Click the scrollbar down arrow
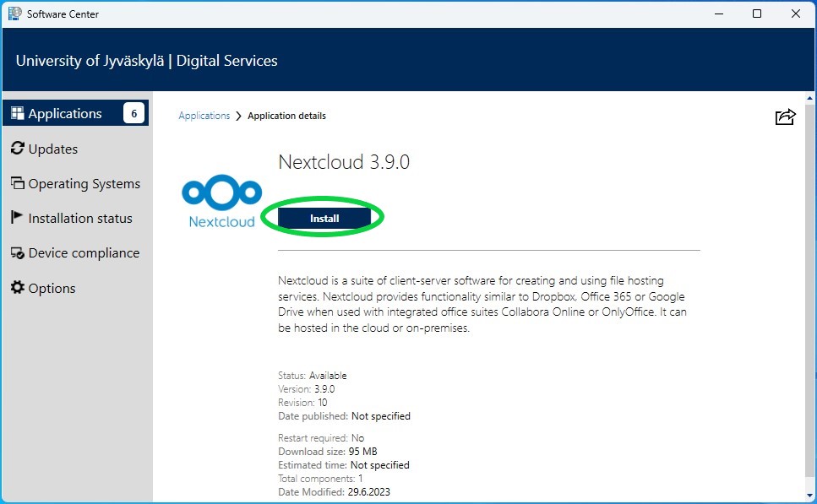Screen dimensions: 817x504 [x=809, y=496]
